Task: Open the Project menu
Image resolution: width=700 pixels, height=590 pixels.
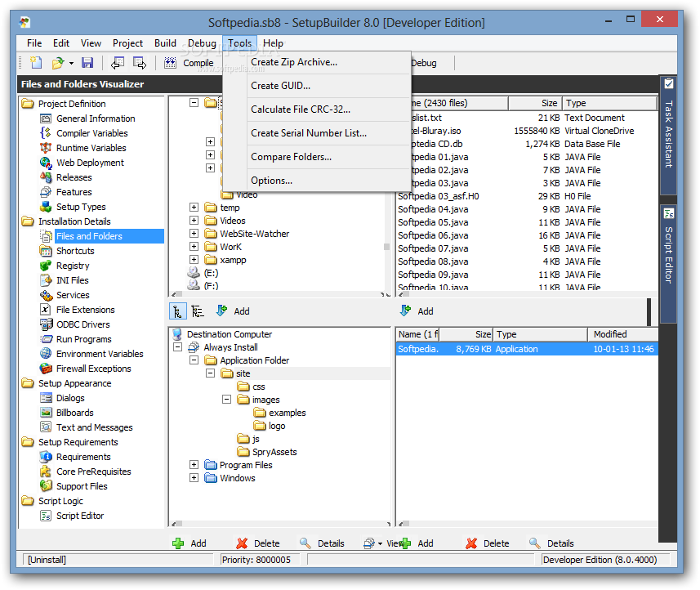Action: pyautogui.click(x=127, y=43)
